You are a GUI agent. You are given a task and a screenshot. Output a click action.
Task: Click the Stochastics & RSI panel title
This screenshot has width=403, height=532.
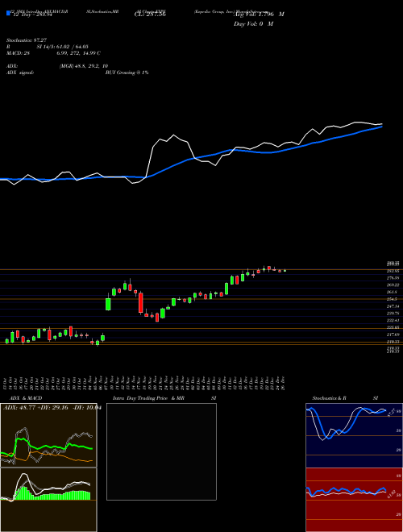[x=345, y=398]
